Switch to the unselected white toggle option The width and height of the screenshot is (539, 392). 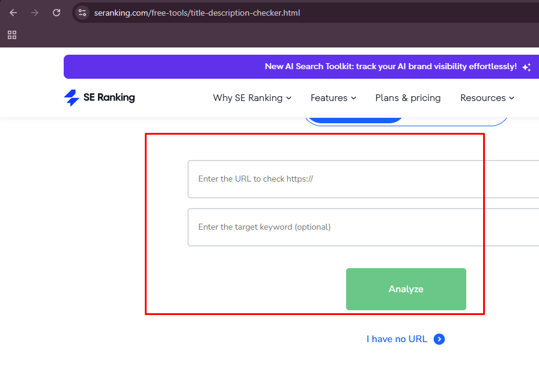(457, 121)
